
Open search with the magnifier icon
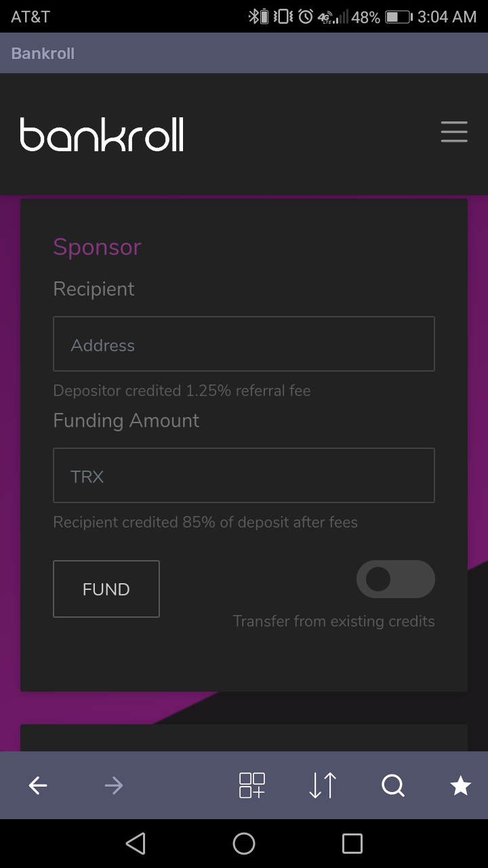pos(393,785)
